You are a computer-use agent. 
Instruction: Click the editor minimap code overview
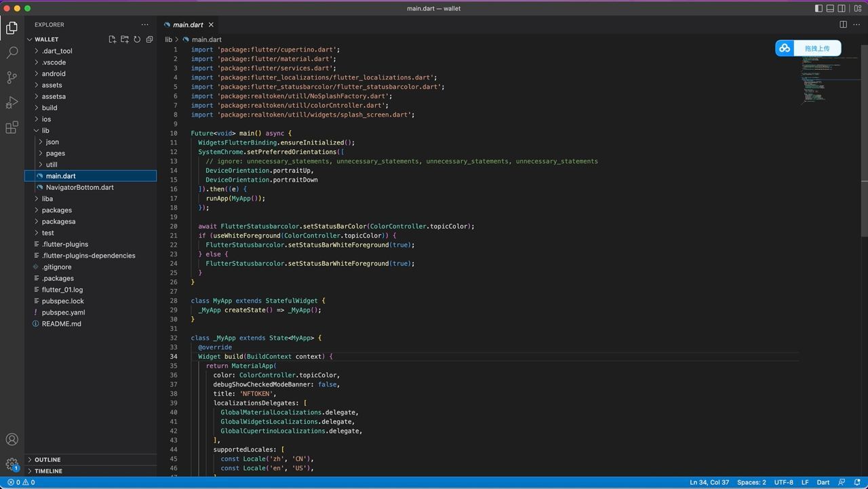829,81
